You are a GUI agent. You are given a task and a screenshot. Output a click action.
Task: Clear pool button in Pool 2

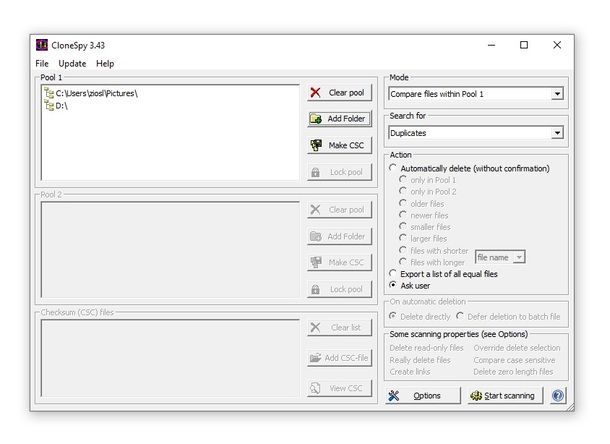[x=339, y=210]
